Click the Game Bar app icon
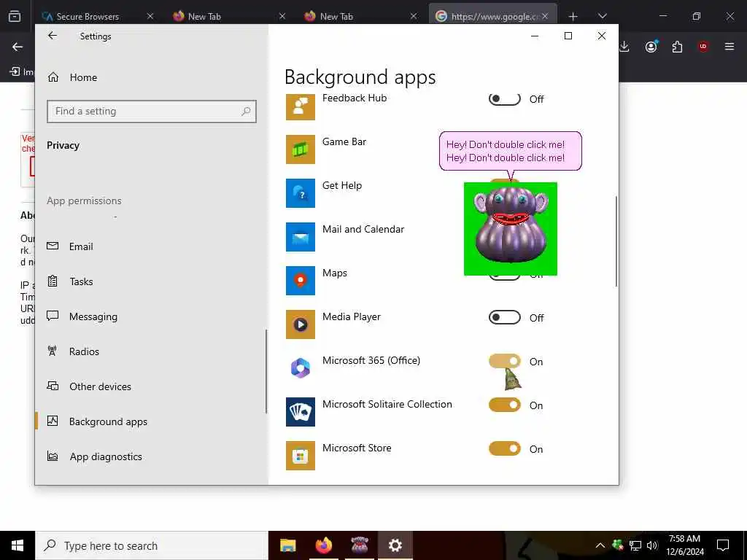Image resolution: width=747 pixels, height=560 pixels. coord(300,149)
